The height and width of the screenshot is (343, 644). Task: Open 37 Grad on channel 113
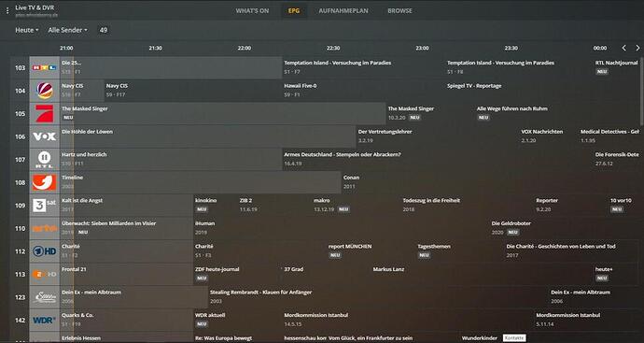tap(327, 275)
